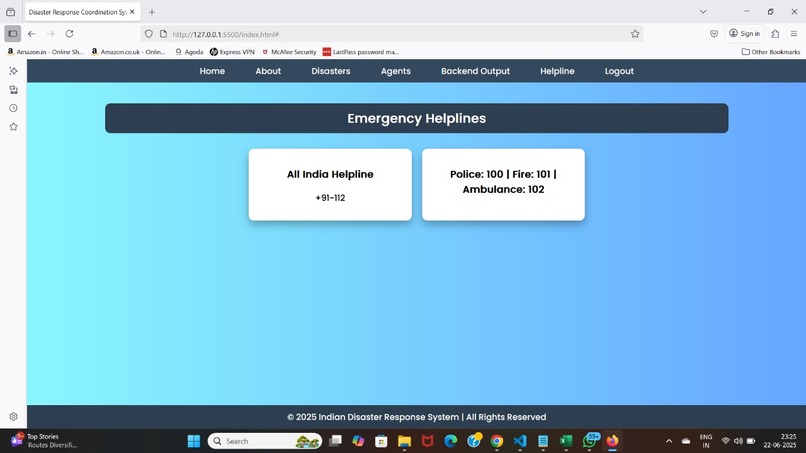
Task: Launch Google Chrome from the taskbar
Action: [497, 441]
